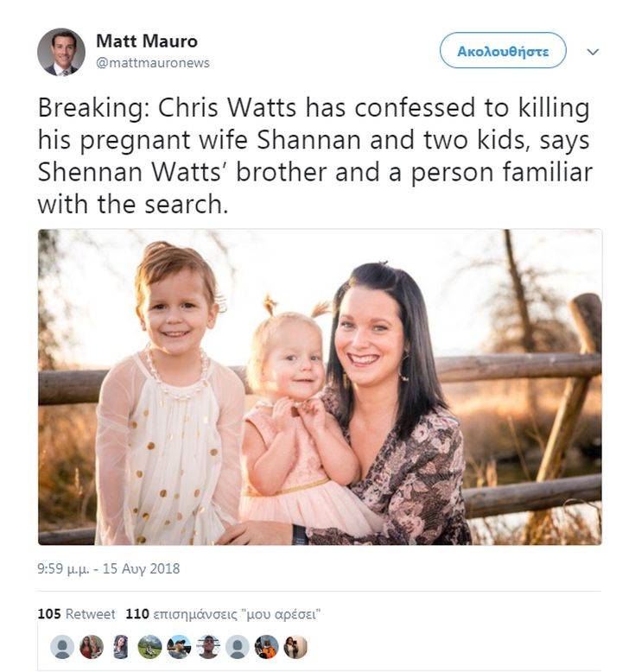The height and width of the screenshot is (672, 635).
Task: Click the second default gray avatar
Action: click(x=237, y=647)
